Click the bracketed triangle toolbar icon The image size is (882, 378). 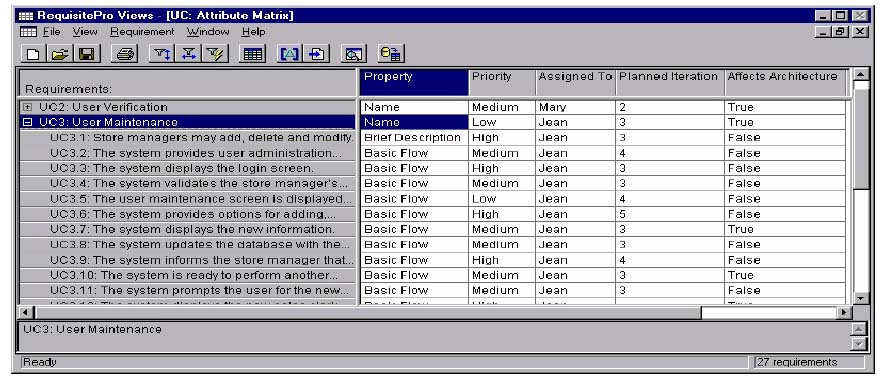pyautogui.click(x=291, y=54)
